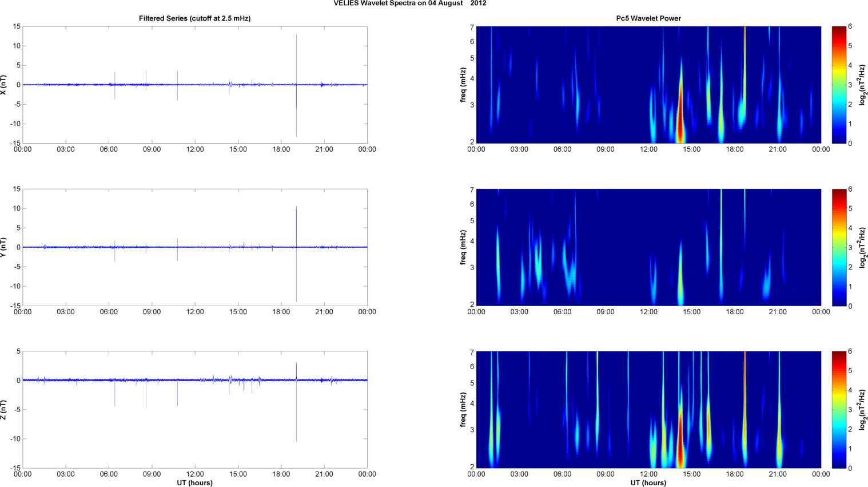Click the top spectrogram's color bar
Viewport: 868px width, 487px height.
click(x=839, y=85)
